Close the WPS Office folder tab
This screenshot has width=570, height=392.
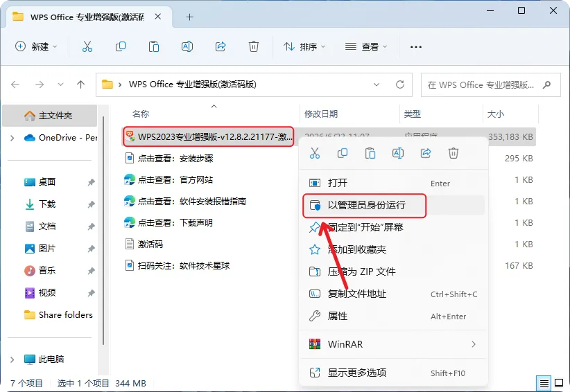(158, 17)
